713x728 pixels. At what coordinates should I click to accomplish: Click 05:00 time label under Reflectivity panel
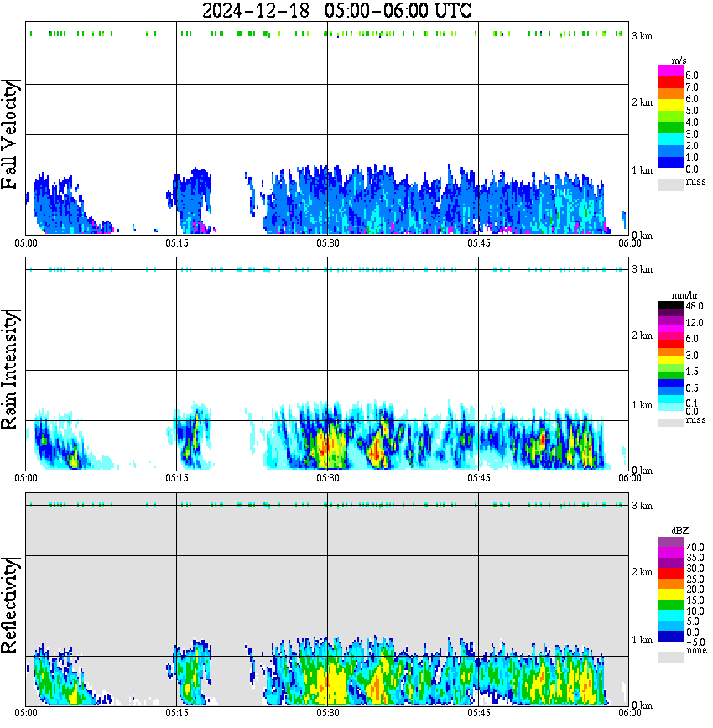tap(26, 713)
